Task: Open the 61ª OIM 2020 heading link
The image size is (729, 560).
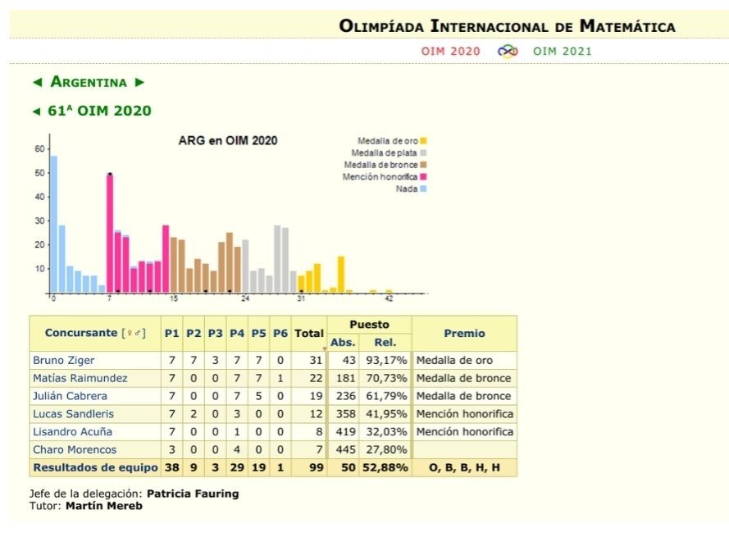Action: pyautogui.click(x=99, y=111)
